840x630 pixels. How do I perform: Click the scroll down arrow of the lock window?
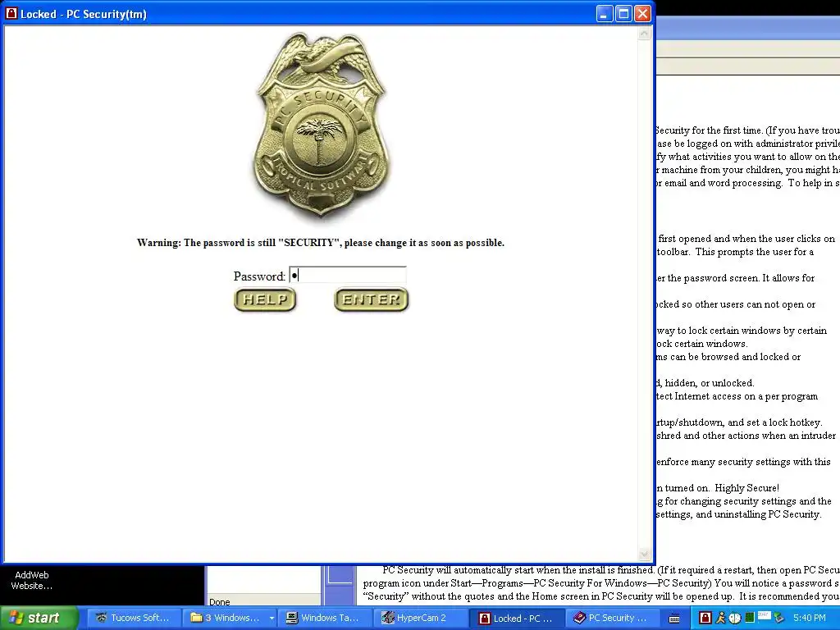pyautogui.click(x=644, y=554)
